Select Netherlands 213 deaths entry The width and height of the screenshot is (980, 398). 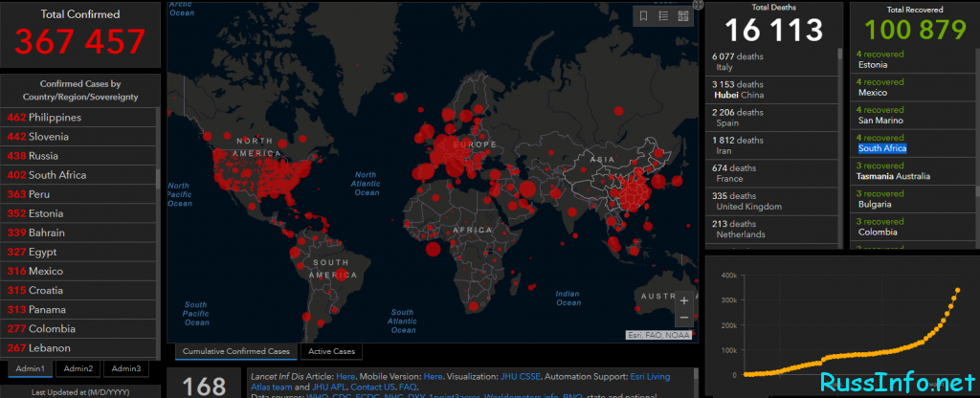point(771,230)
